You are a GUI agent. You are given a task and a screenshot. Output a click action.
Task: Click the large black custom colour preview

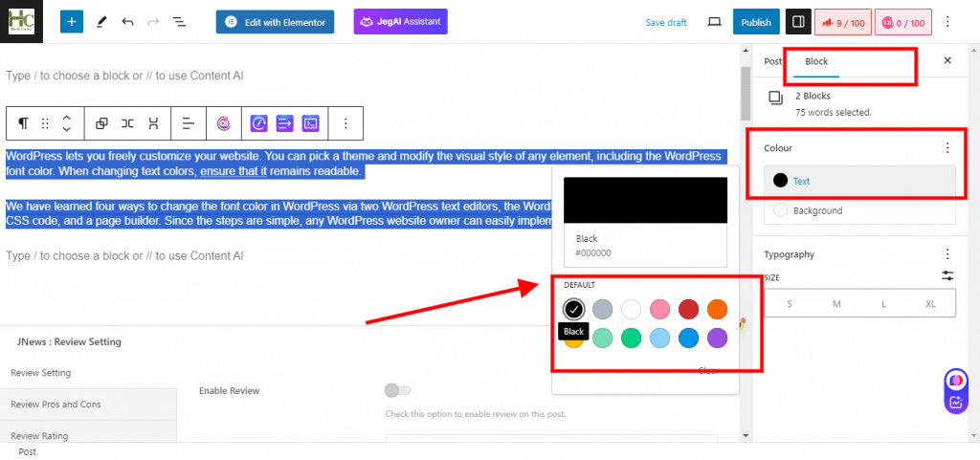click(x=646, y=200)
